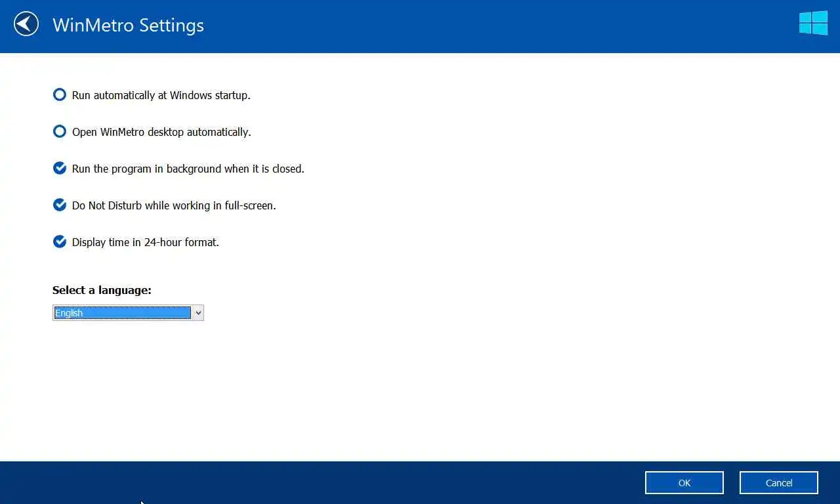Screen dimensions: 840x504
Task: Discard changes with the Cancel button
Action: (779, 482)
